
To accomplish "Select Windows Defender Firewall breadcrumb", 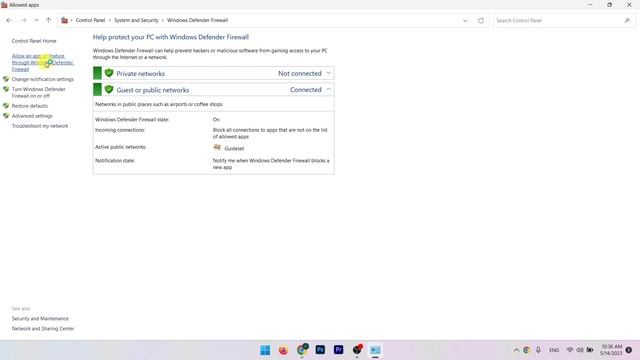I will coord(198,20).
